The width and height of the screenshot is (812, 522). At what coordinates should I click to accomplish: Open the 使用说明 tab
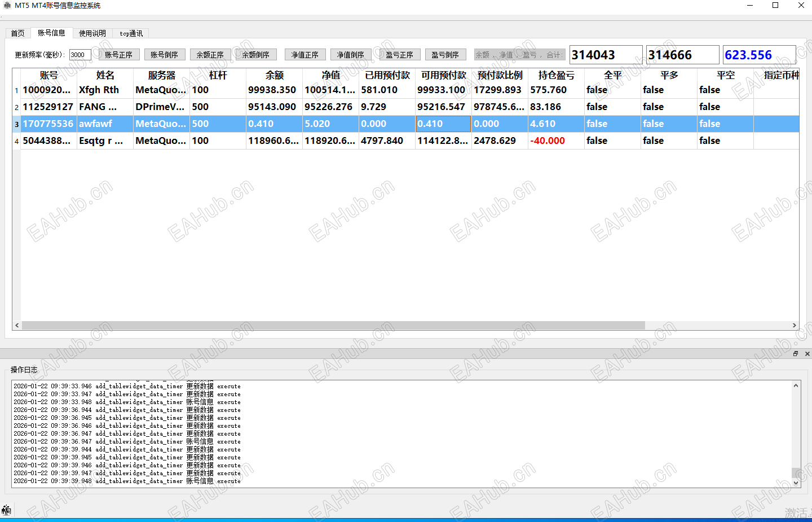pyautogui.click(x=92, y=33)
